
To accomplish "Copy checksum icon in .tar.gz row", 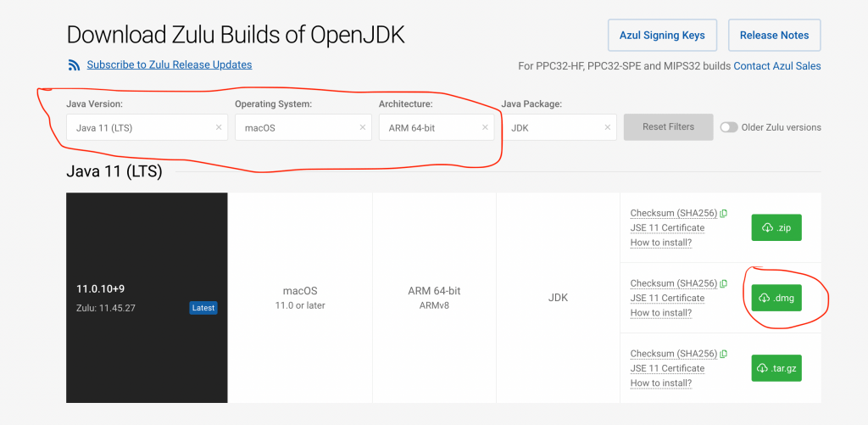I will click(724, 354).
